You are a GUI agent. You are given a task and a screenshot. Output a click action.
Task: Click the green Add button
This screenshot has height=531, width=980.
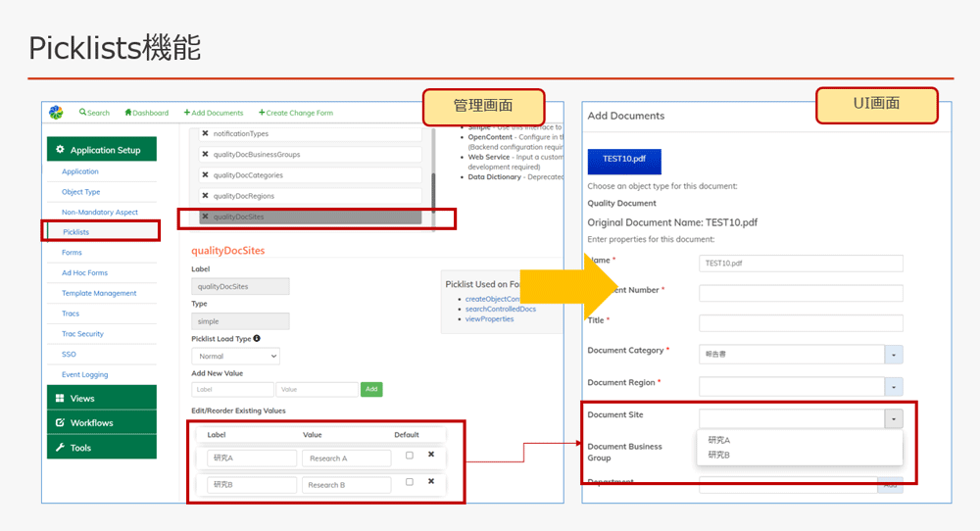click(371, 389)
